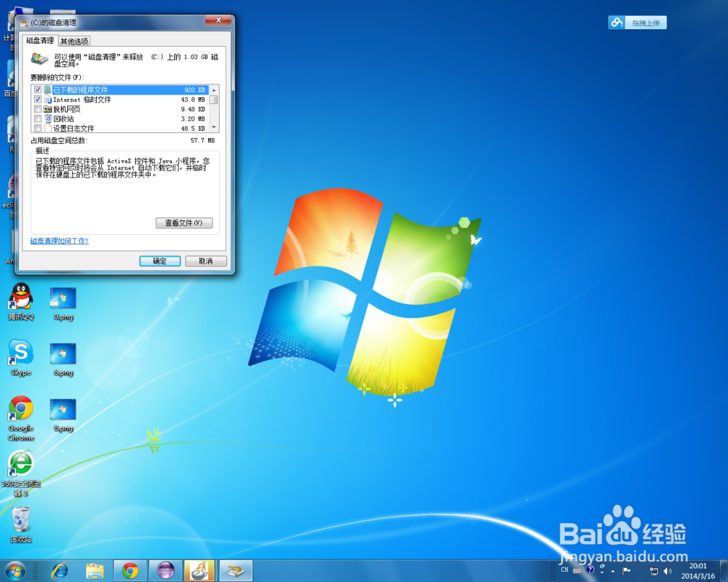
Task: Enable the 脱机网页 cleanup option
Action: click(37, 108)
